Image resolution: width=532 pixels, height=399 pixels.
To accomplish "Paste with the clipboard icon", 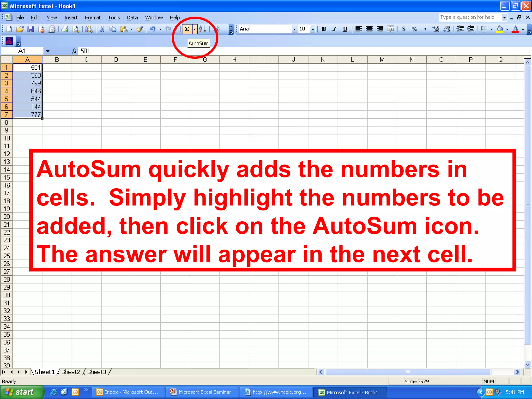I will click(x=124, y=29).
